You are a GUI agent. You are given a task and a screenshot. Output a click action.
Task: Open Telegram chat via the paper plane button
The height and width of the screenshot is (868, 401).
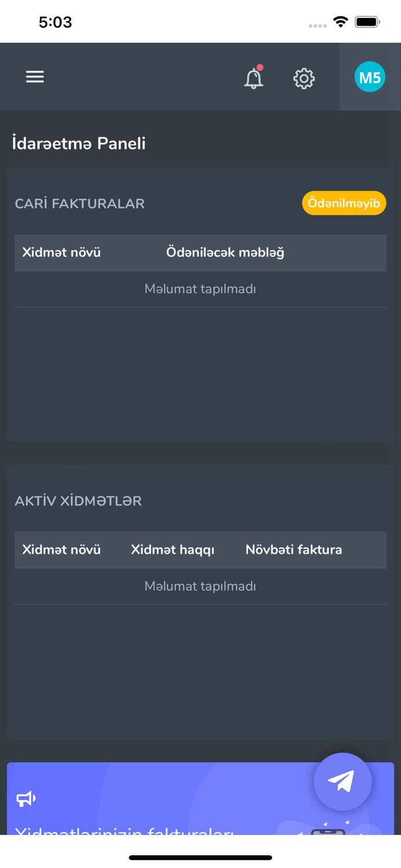point(343,781)
